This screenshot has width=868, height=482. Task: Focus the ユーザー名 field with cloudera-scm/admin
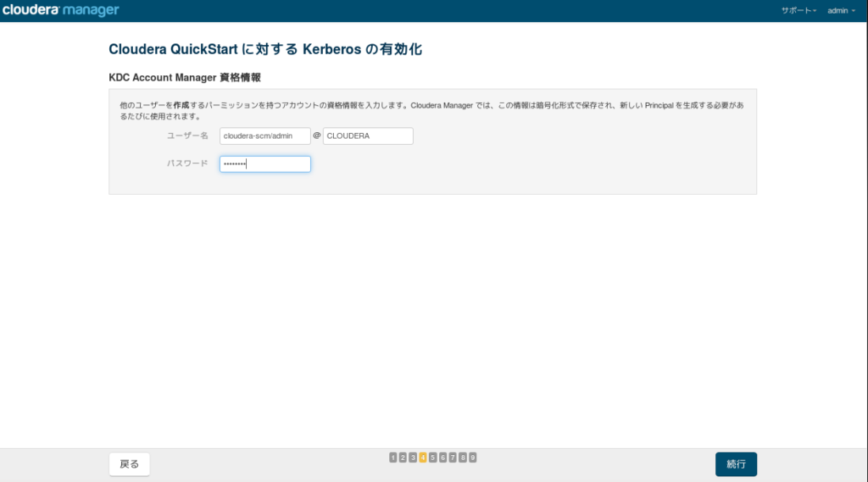pyautogui.click(x=265, y=136)
